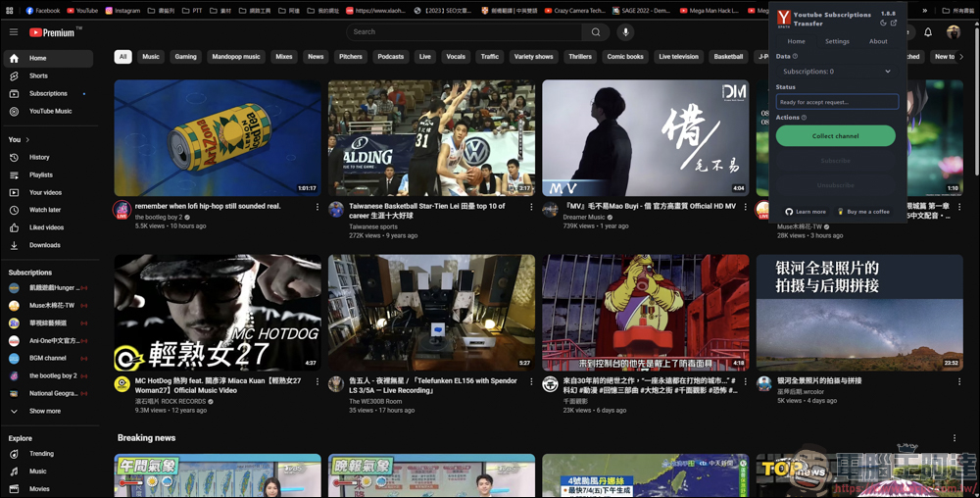This screenshot has height=498, width=980.
Task: Select the Mandopop music chip
Action: click(235, 57)
